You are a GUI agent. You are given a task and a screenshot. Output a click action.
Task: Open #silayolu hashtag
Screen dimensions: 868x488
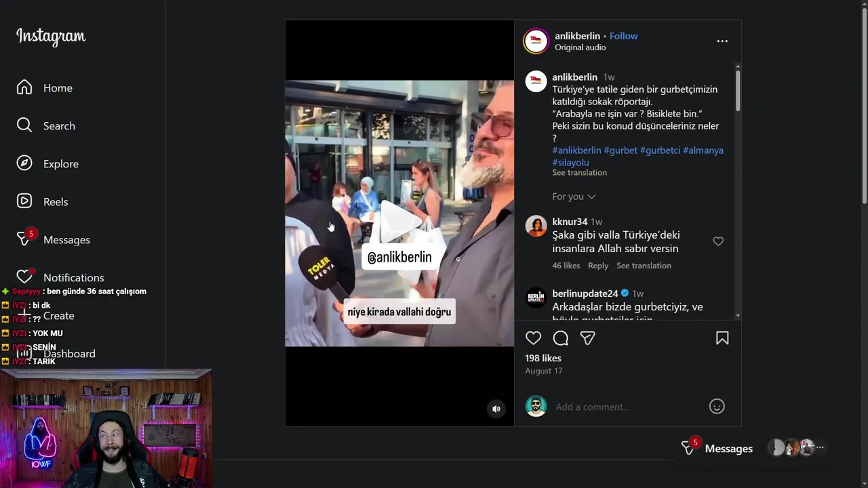point(570,163)
